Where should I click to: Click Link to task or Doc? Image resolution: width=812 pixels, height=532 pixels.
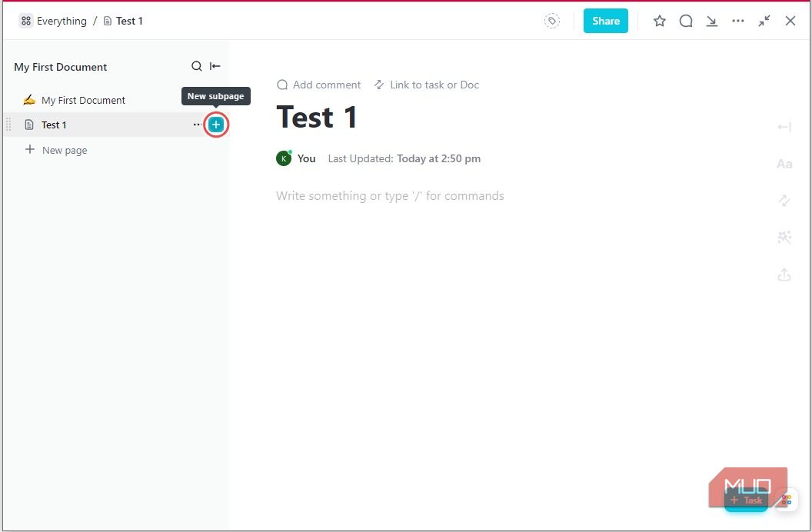click(427, 85)
